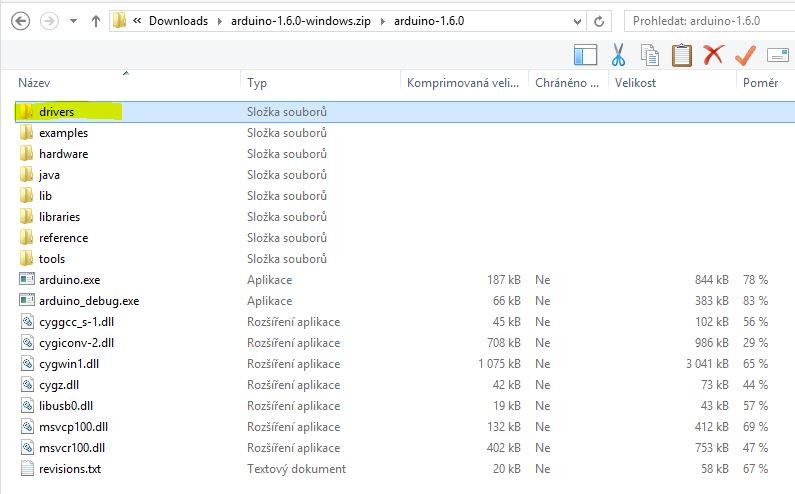Screen dimensions: 795x494
Task: Select the highlighted drivers folder
Action: click(x=56, y=112)
